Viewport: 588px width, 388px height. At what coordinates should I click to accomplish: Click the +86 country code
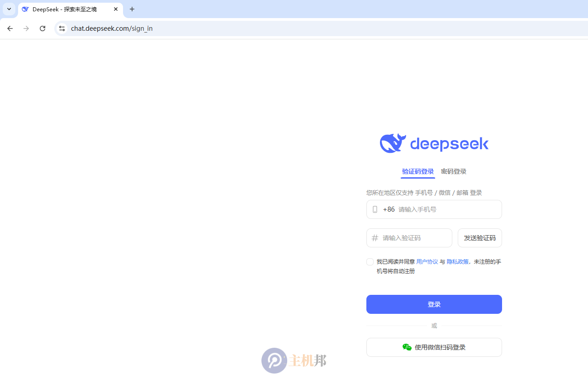click(x=389, y=209)
